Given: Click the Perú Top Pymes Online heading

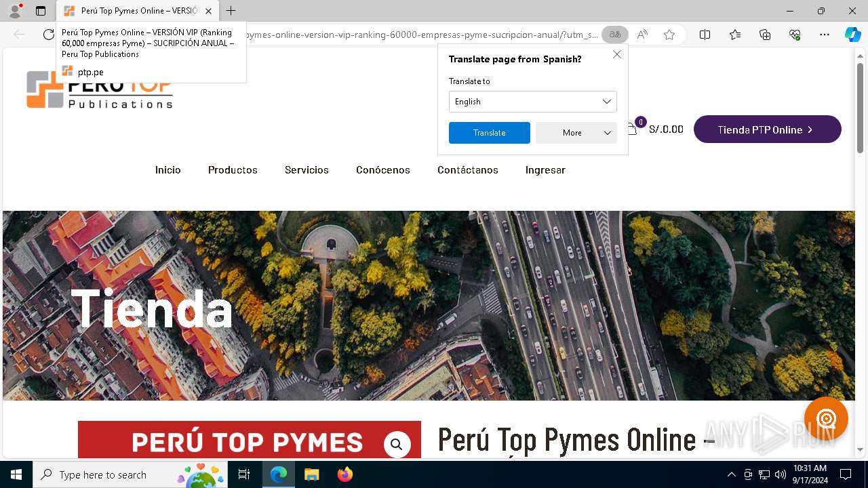Looking at the screenshot, I should 576,440.
